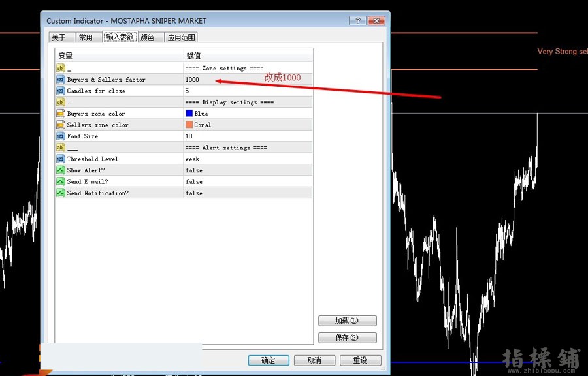The height and width of the screenshot is (376, 588).
Task: Select the Sellers zone color label
Action: tap(97, 125)
